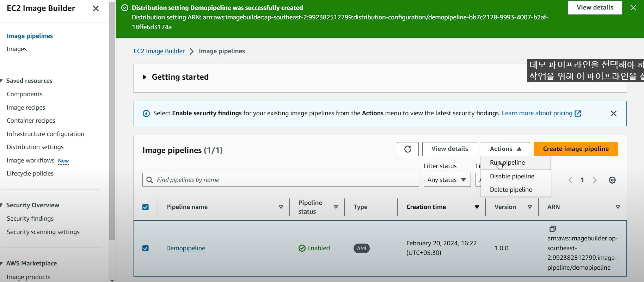
Task: Open Image products in sidebar
Action: [29, 277]
